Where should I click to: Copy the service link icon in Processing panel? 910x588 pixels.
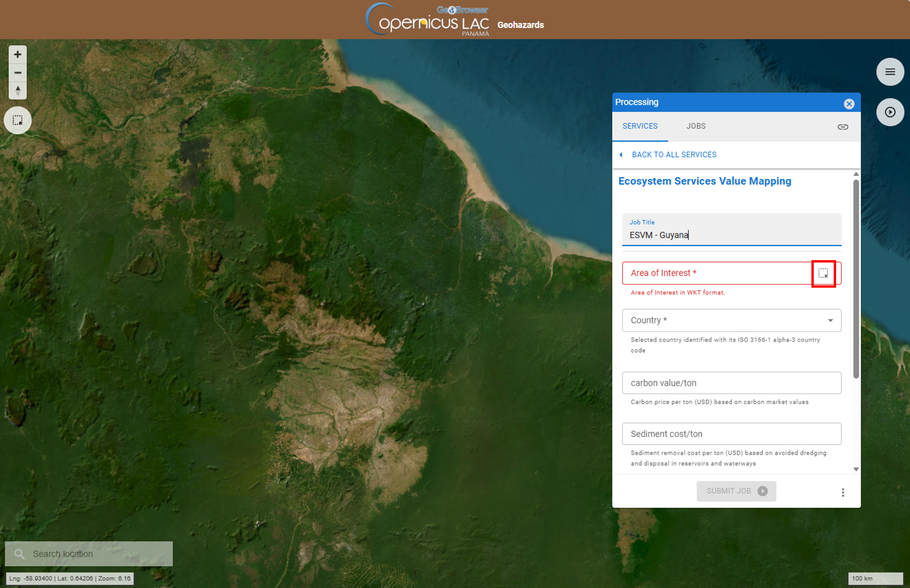click(x=843, y=127)
